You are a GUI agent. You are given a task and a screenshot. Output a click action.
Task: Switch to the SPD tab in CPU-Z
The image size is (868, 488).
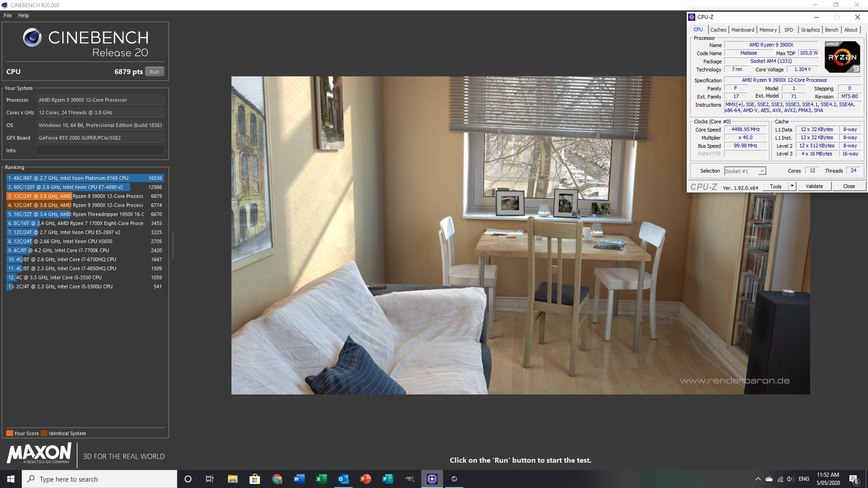(x=788, y=30)
